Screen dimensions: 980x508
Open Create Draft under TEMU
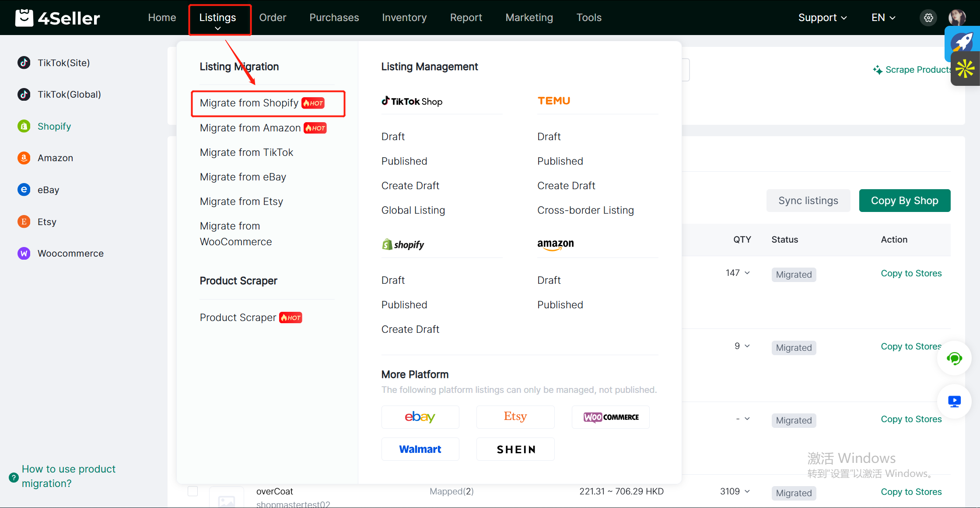[x=566, y=186]
